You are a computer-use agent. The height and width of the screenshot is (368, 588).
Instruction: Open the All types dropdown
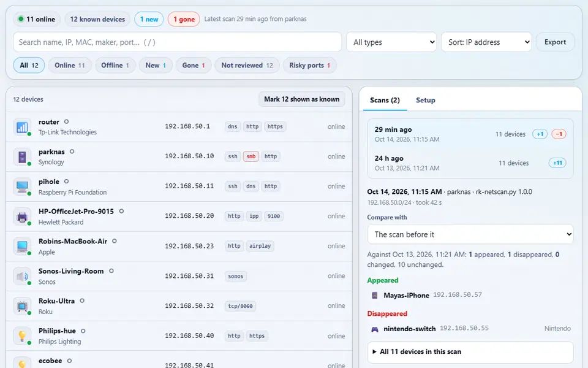click(391, 42)
